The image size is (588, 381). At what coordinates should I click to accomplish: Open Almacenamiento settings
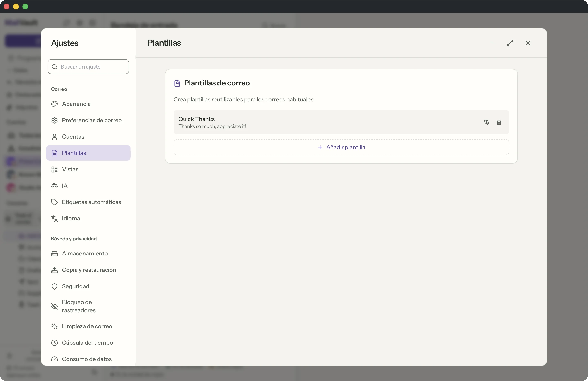[x=88, y=253]
